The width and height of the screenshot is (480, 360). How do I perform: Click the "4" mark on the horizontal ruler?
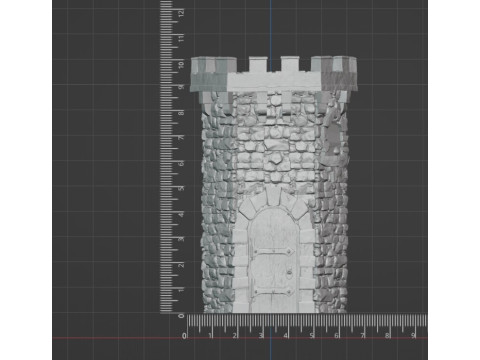tap(286, 336)
